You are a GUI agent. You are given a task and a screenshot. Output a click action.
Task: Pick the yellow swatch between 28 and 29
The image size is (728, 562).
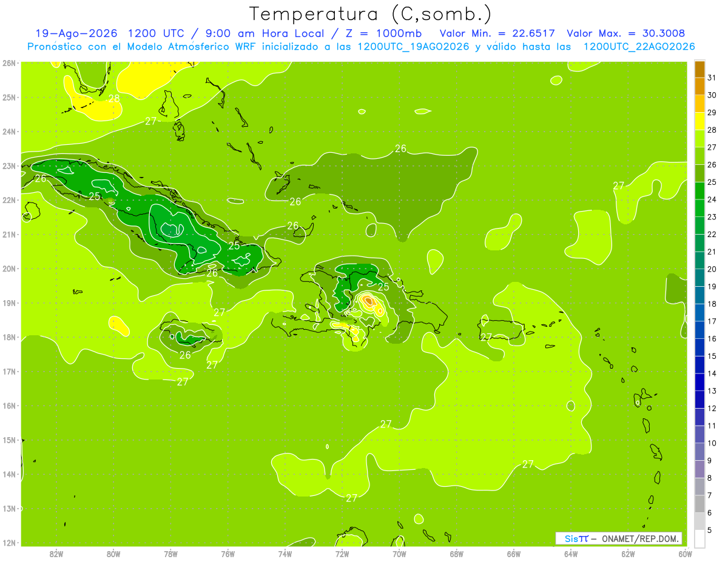(699, 121)
